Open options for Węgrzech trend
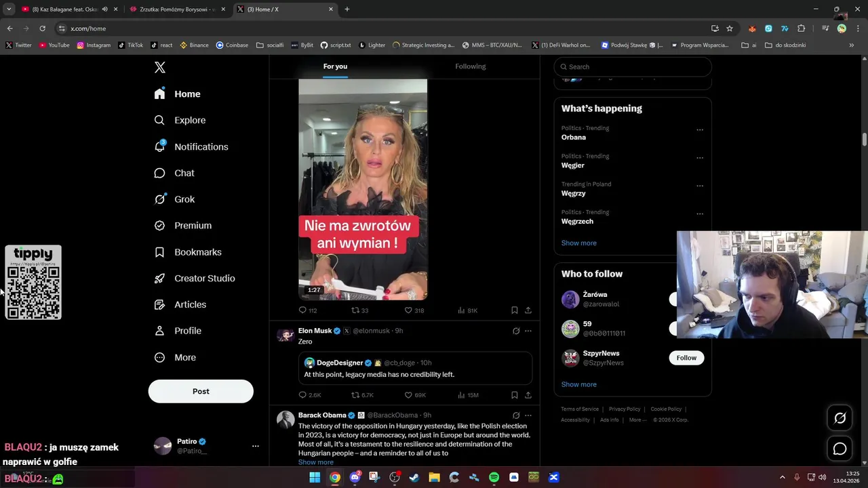 700,213
